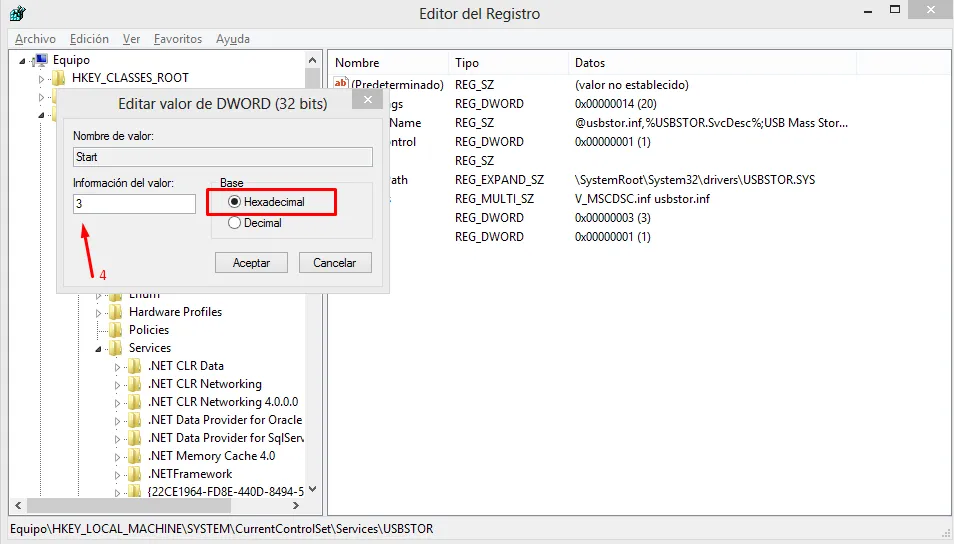The width and height of the screenshot is (954, 544).
Task: Expand the .NET Data Provider for Oracle key
Action: 117,420
